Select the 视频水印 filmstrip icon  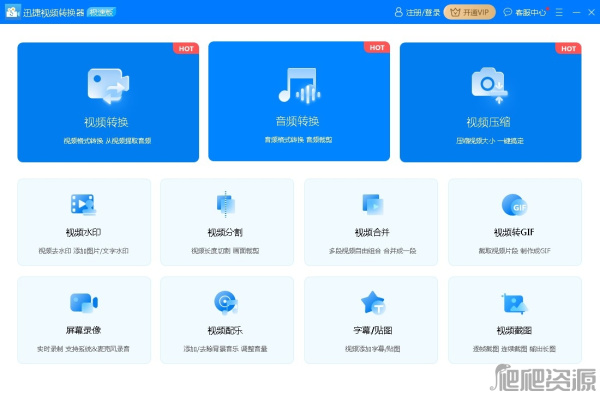pos(83,204)
